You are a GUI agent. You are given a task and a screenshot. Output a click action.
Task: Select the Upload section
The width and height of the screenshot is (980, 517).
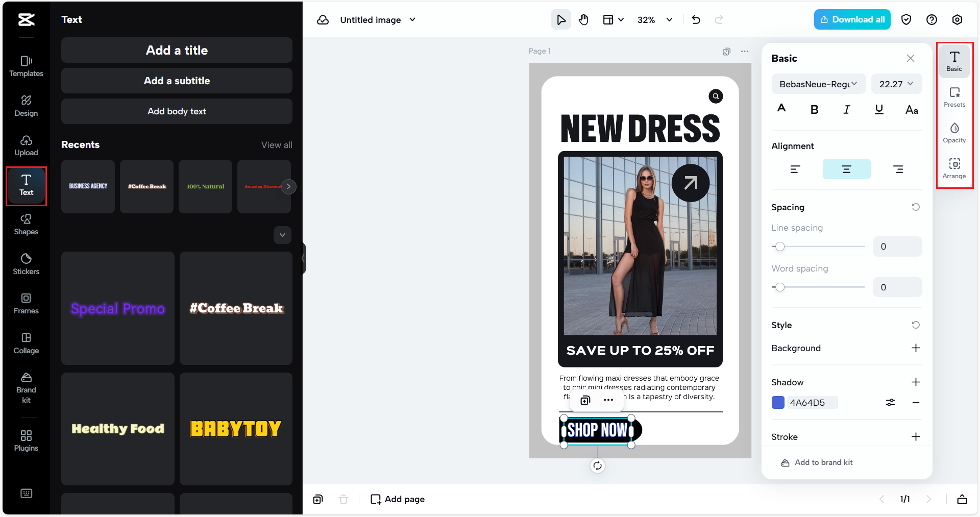point(26,145)
